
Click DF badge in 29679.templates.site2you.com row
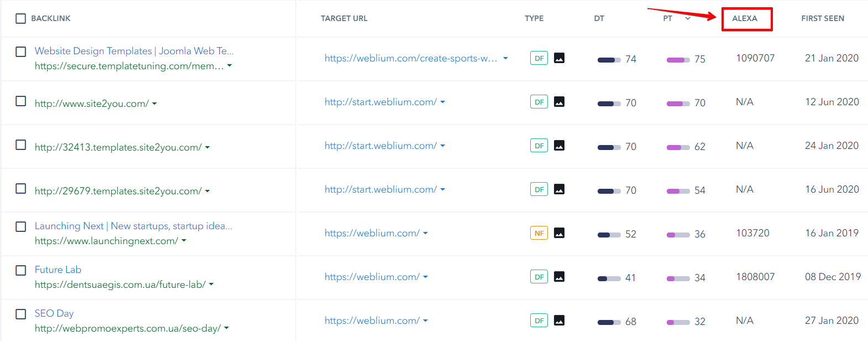[x=539, y=189]
